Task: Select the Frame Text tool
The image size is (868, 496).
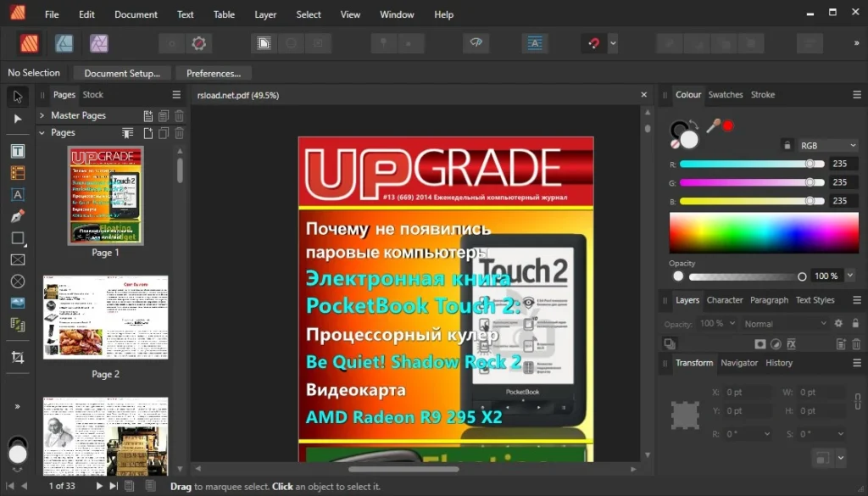Action: 18,151
